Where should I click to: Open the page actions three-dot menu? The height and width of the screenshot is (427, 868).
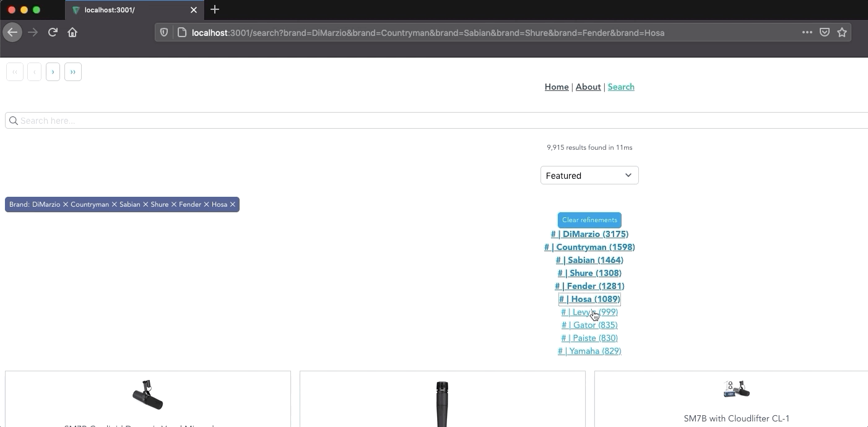tap(807, 32)
